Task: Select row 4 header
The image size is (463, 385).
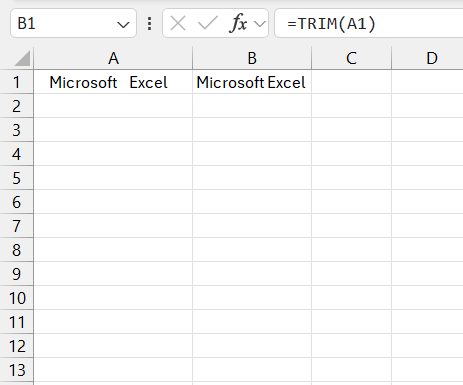Action: 16,154
